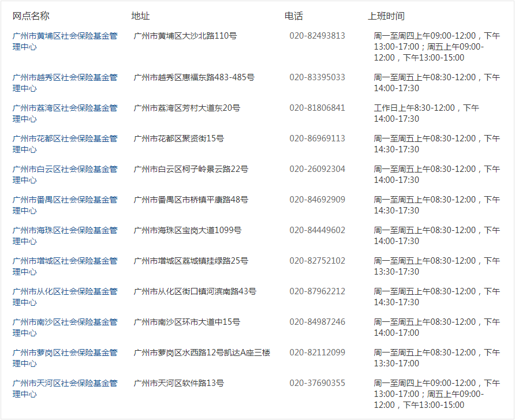Click the 广州市萝岗区社会保险基金管理中心 link
Image resolution: width=515 pixels, height=420 pixels.
[x=65, y=352]
